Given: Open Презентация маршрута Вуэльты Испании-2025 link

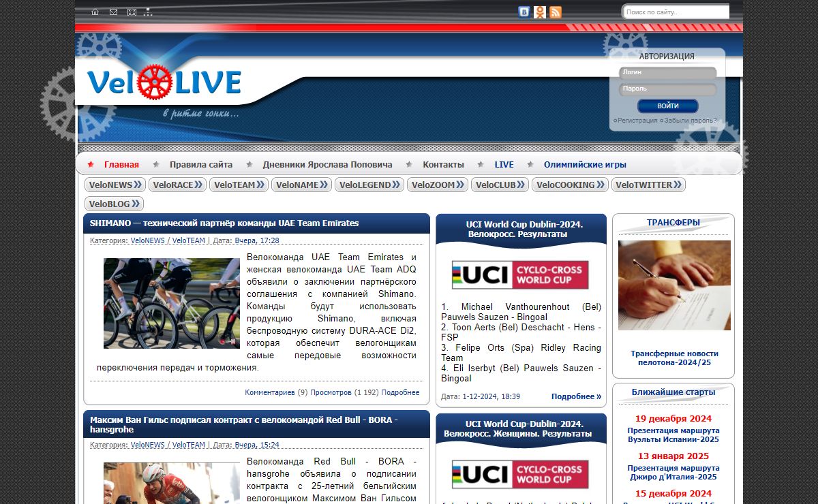Looking at the screenshot, I should 673,435.
